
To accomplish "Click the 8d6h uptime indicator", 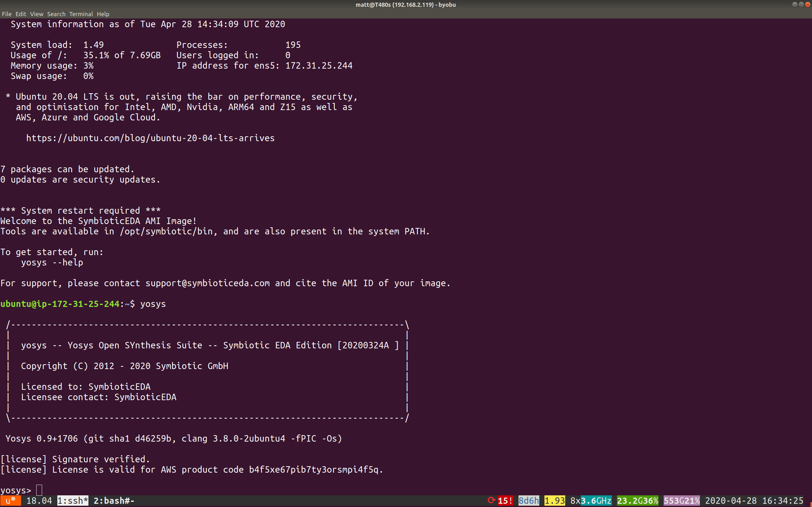I will (x=529, y=501).
